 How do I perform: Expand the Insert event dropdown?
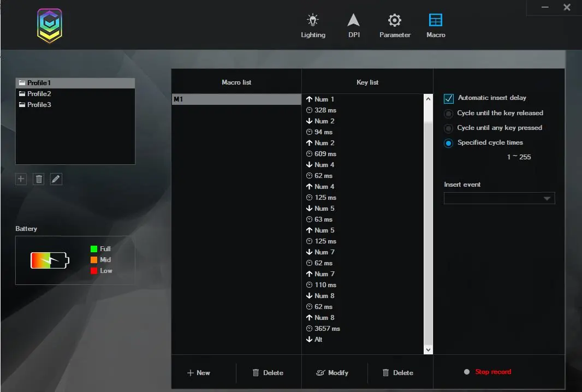(x=499, y=198)
